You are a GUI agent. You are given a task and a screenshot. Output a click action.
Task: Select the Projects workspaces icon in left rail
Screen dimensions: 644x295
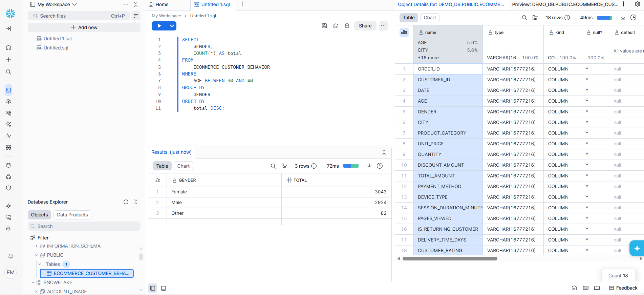9,90
